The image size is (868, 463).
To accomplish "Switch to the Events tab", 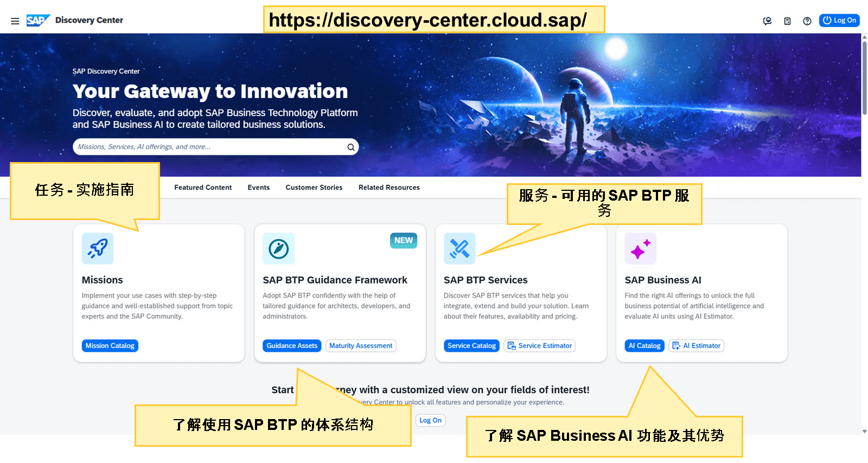I will (x=259, y=188).
